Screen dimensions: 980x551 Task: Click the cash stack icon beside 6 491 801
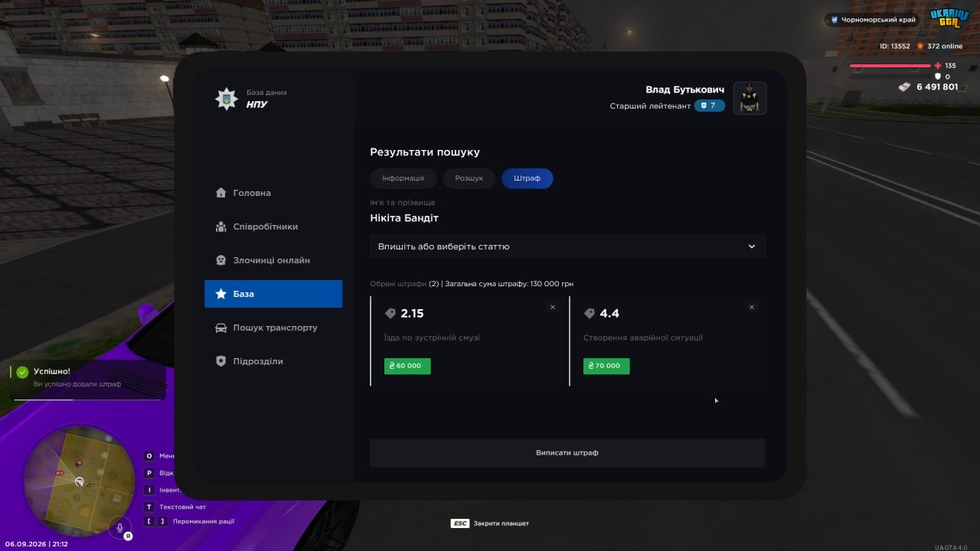[906, 86]
